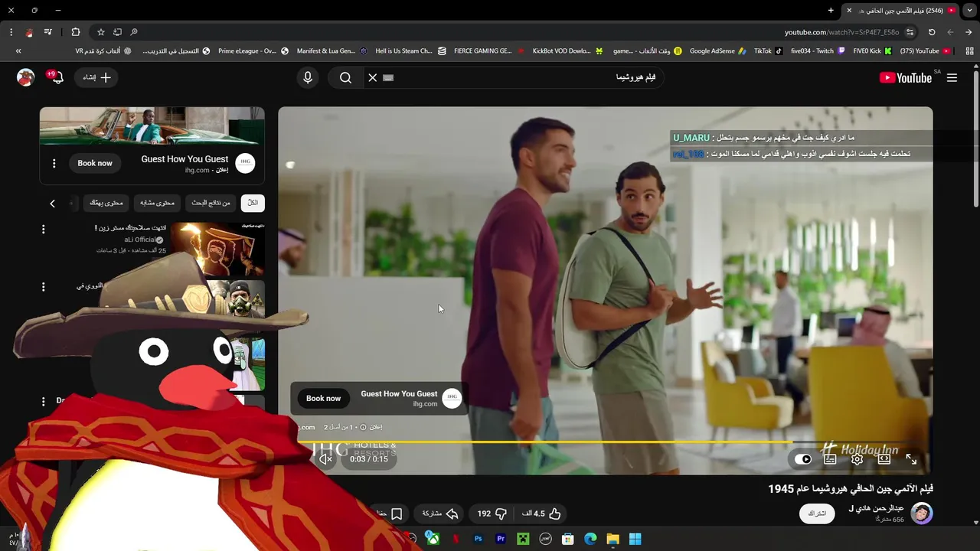Open the Windows Start button
The height and width of the screenshot is (551, 980).
pos(635,539)
